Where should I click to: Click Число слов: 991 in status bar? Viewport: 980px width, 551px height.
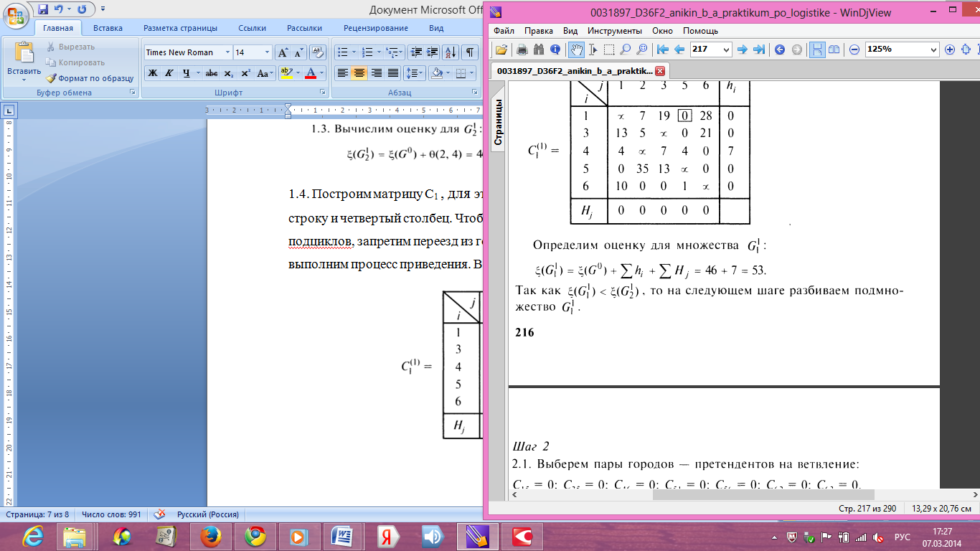pos(112,514)
